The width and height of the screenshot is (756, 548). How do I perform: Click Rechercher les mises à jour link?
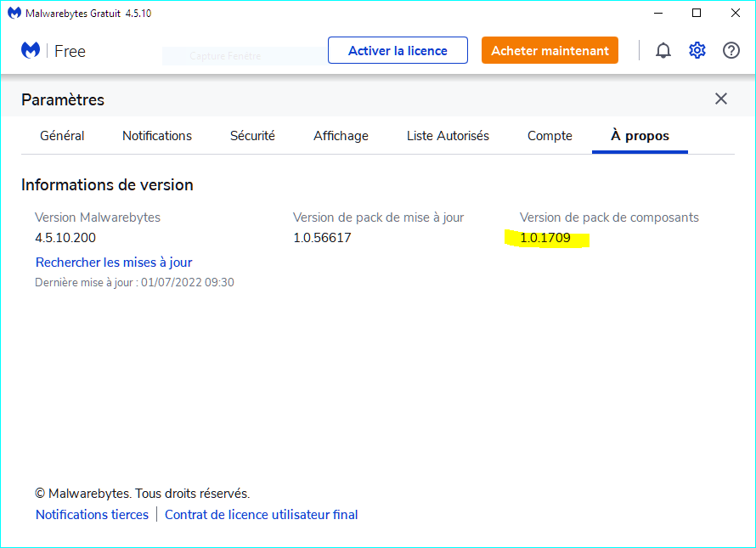[x=114, y=262]
